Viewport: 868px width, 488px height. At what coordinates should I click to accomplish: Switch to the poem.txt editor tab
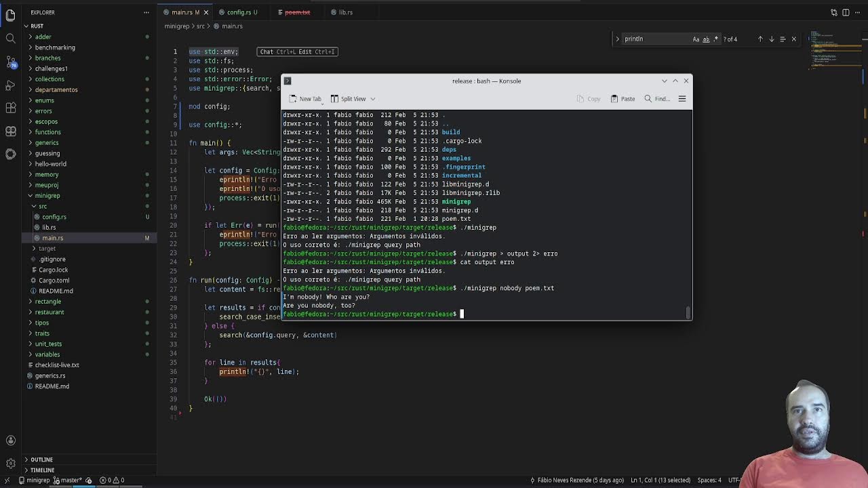(297, 12)
